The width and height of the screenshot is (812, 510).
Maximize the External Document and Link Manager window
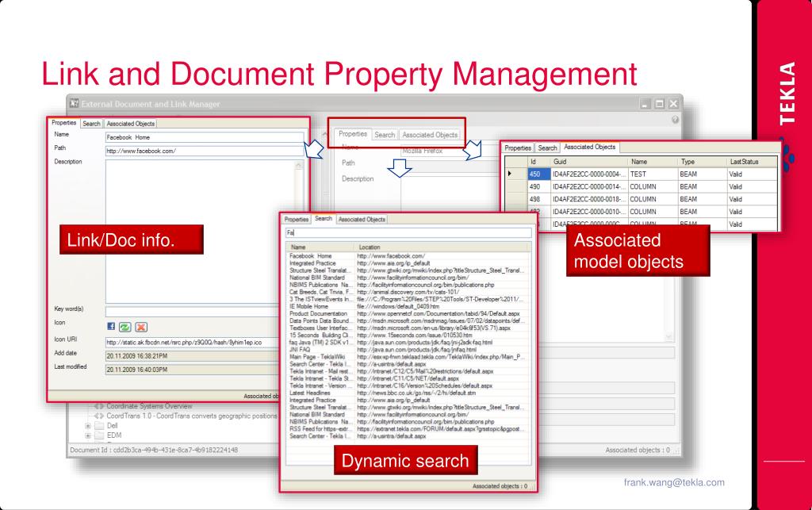point(659,104)
